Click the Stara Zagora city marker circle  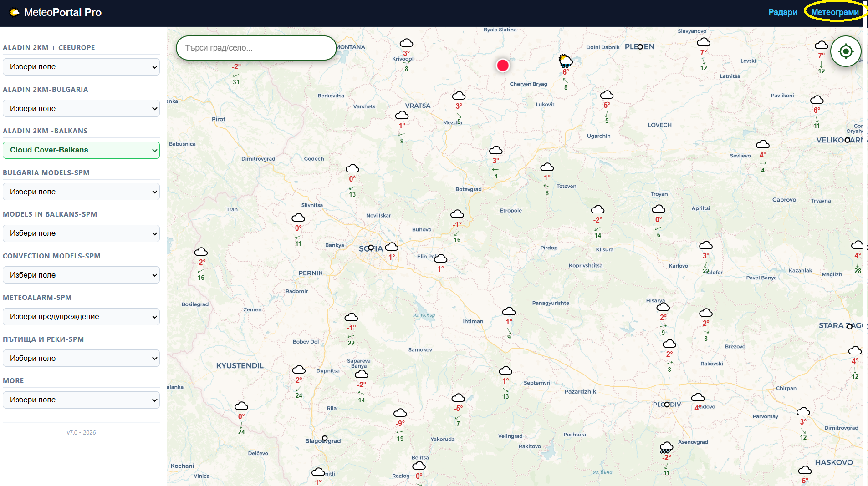tap(849, 327)
